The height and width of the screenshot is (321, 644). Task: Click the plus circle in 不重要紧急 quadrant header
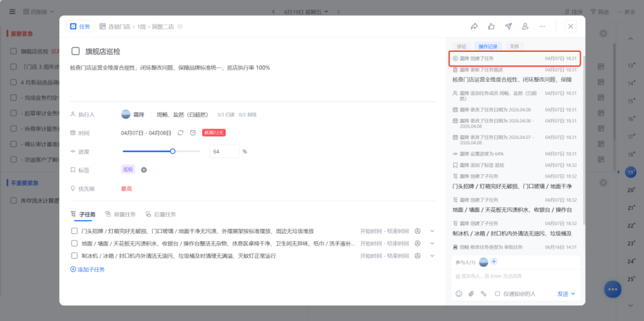[x=603, y=183]
